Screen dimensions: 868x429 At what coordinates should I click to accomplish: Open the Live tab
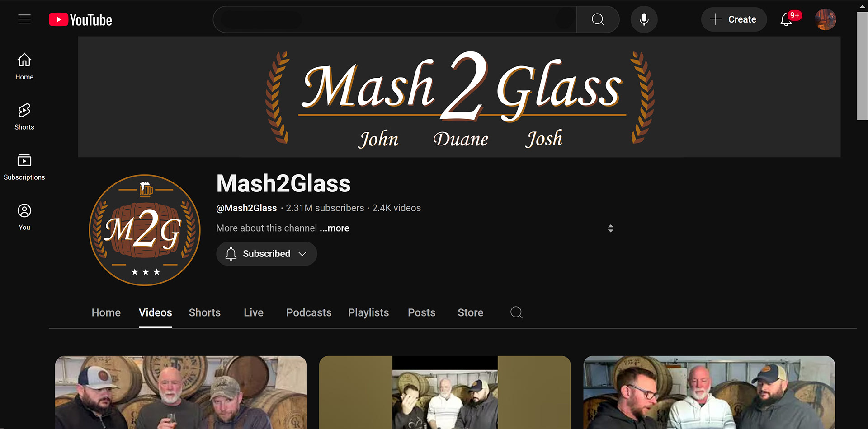click(254, 312)
